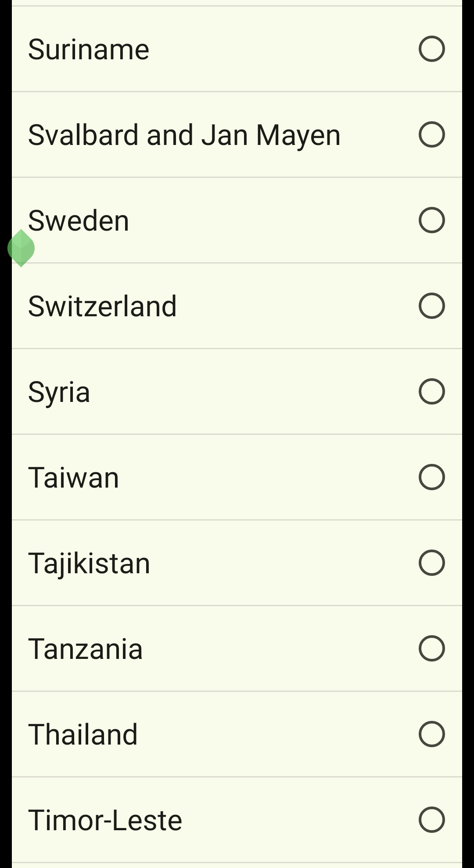Select the Svalbard and Jan Mayen radio button

pyautogui.click(x=432, y=134)
